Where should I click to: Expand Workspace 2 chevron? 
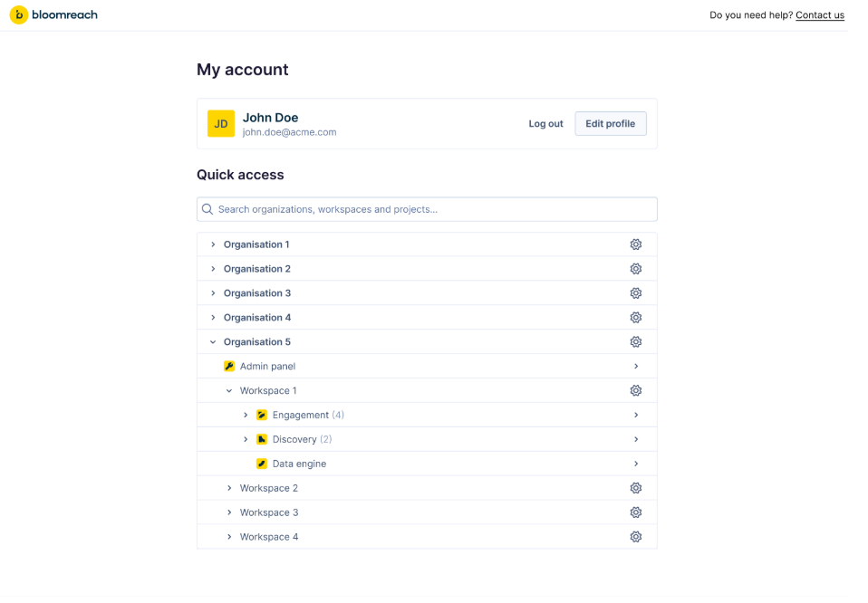tap(229, 488)
